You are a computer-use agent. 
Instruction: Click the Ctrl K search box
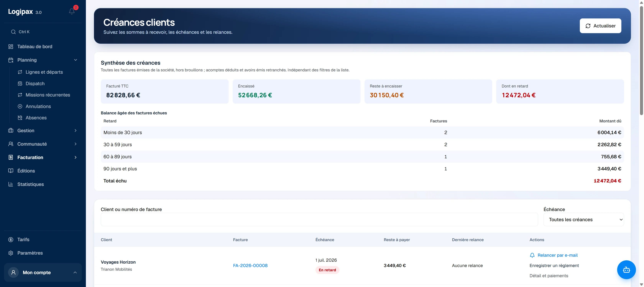43,32
